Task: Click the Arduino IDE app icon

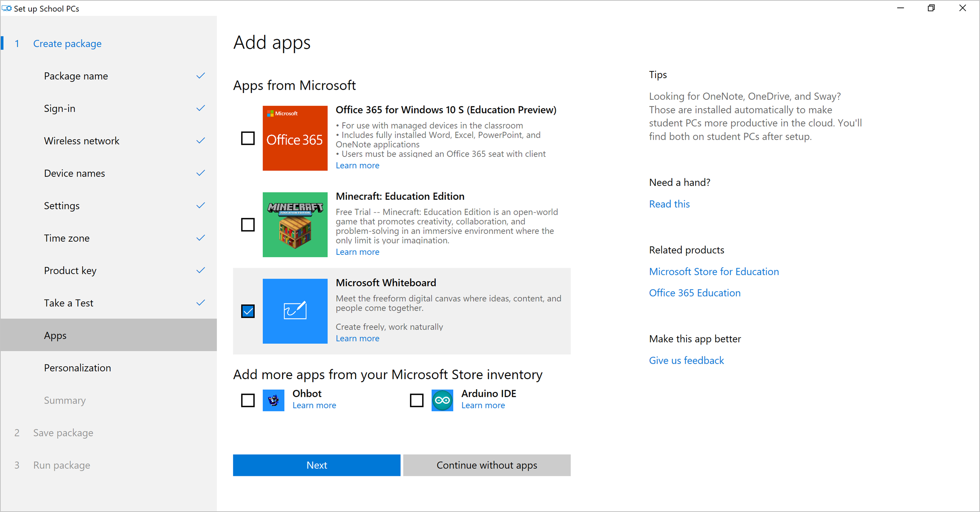Action: [x=442, y=400]
